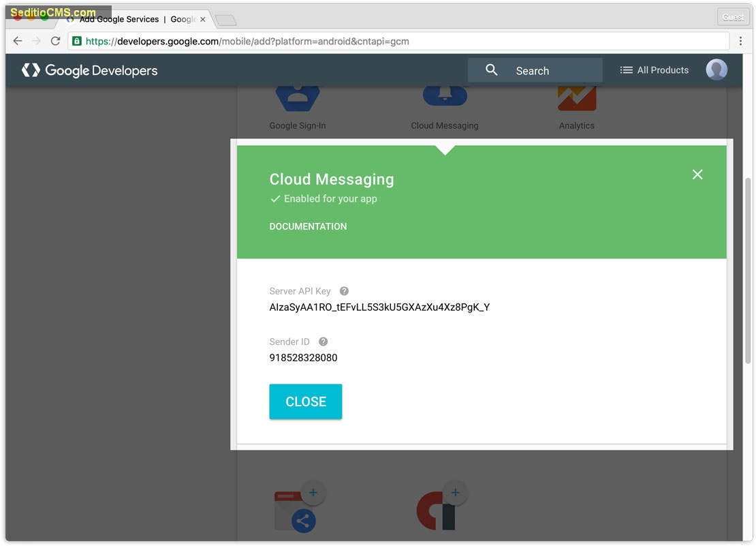Switch to Add Google Services tab

138,19
